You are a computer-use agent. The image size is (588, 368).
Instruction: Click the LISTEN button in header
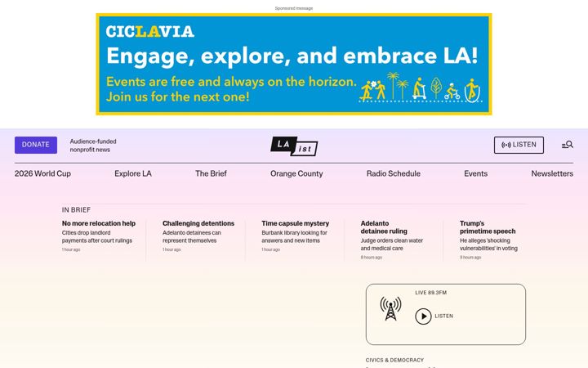[519, 145]
